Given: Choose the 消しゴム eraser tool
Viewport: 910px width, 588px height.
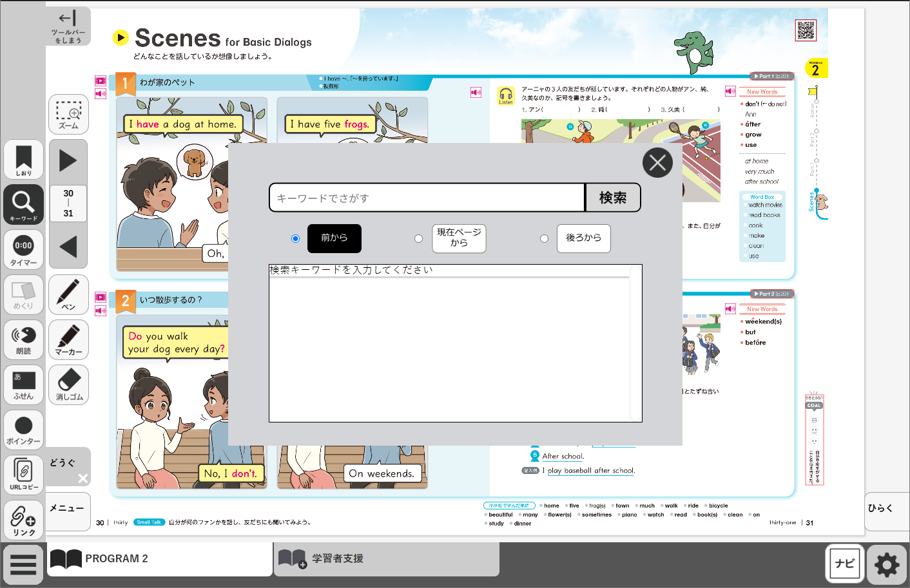Looking at the screenshot, I should (68, 384).
